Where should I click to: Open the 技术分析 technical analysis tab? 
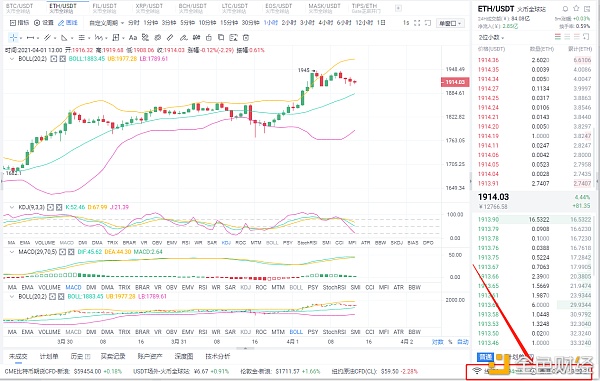[x=218, y=356]
